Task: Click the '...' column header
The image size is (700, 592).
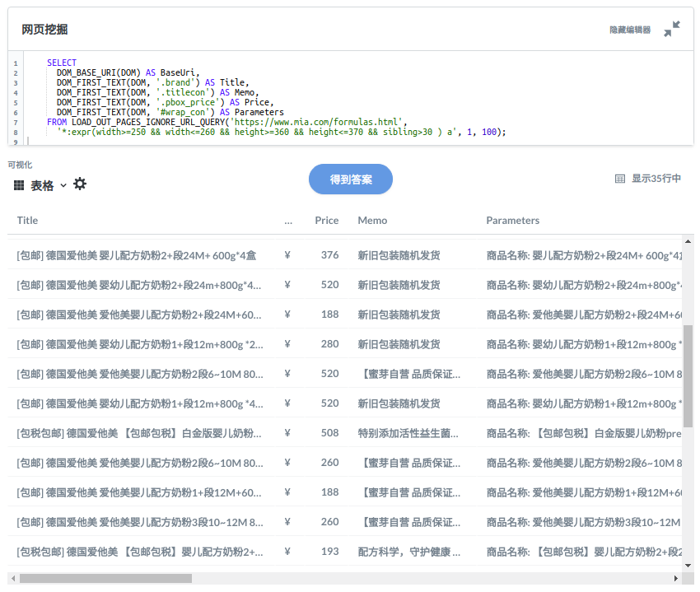Action: pyautogui.click(x=288, y=221)
